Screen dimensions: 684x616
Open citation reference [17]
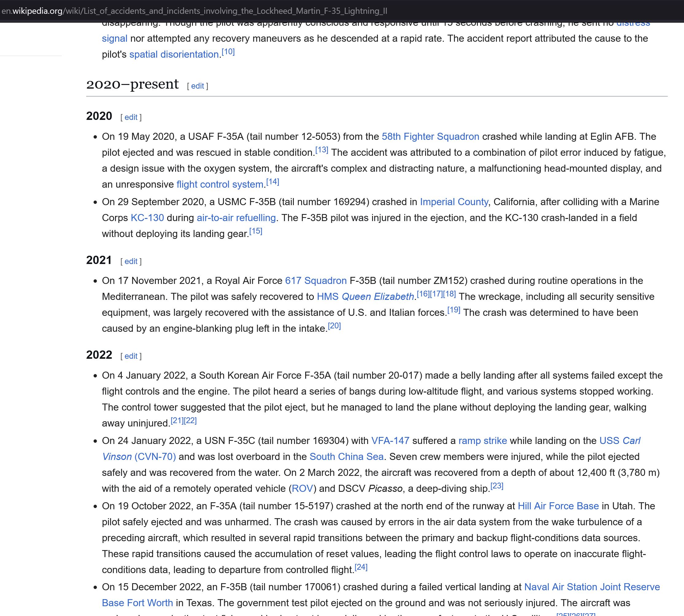pyautogui.click(x=436, y=294)
